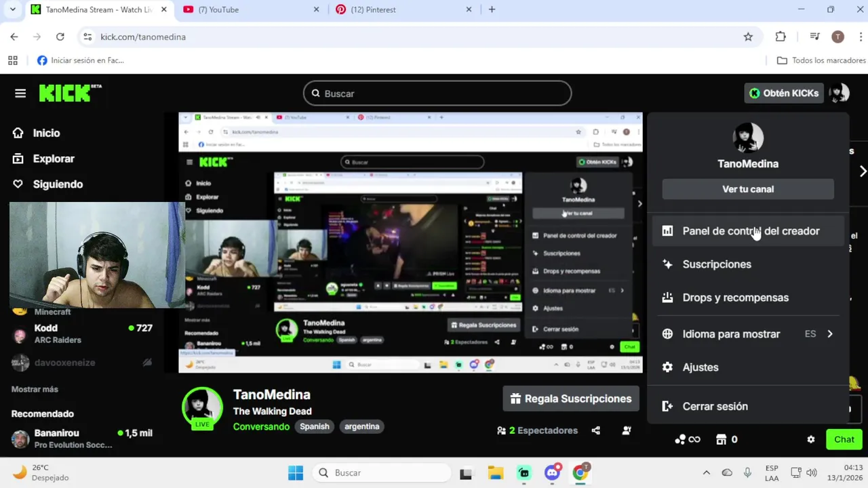This screenshot has height=488, width=868.
Task: Click The Walking Dead stream title
Action: pyautogui.click(x=273, y=411)
